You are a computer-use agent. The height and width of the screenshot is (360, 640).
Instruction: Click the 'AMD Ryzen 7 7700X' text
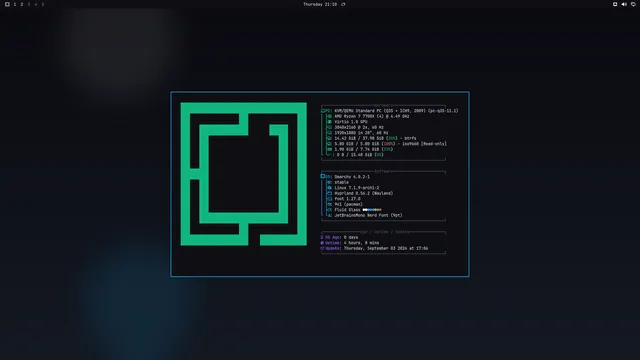355,116
